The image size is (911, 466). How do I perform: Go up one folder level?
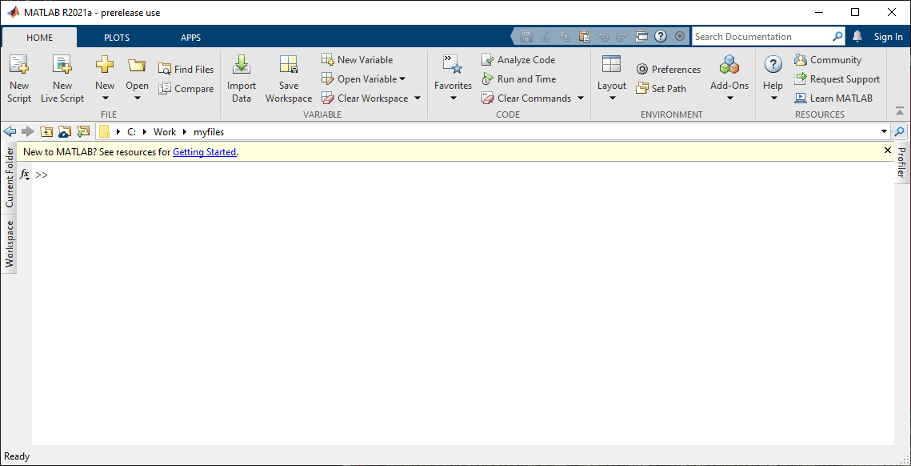(x=46, y=131)
